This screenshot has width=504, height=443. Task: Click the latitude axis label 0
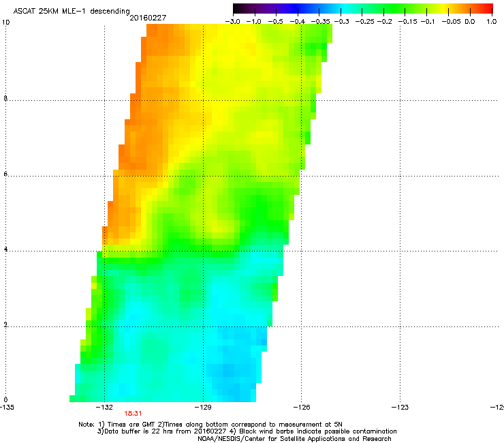click(x=5, y=400)
